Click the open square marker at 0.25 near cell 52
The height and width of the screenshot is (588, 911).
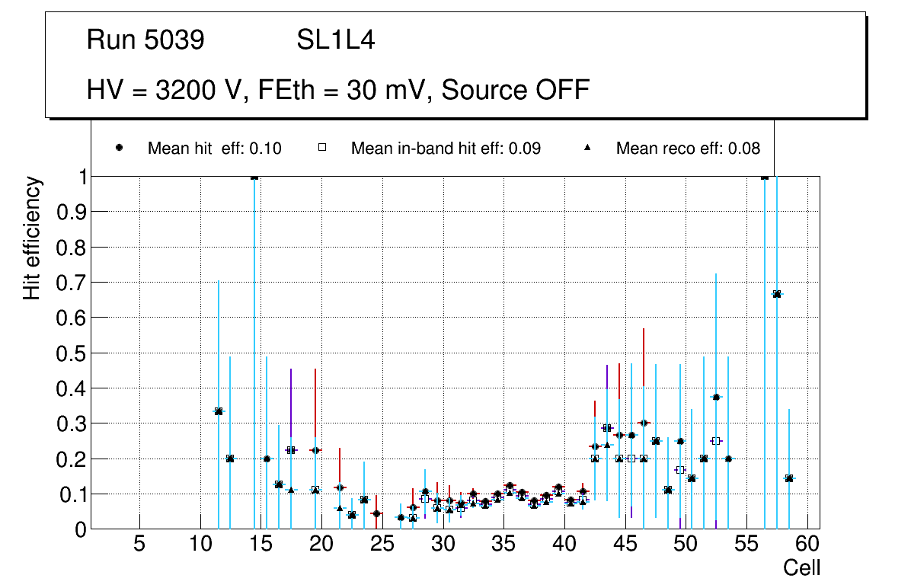click(716, 441)
